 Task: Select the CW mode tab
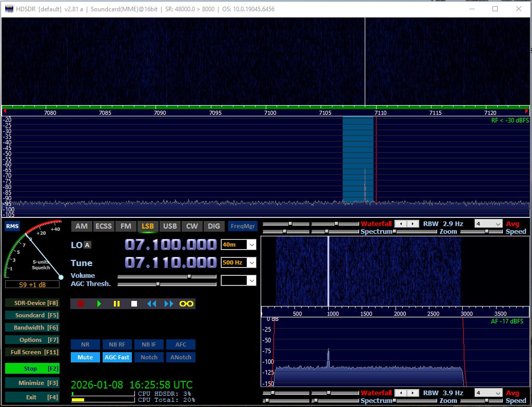pyautogui.click(x=192, y=226)
